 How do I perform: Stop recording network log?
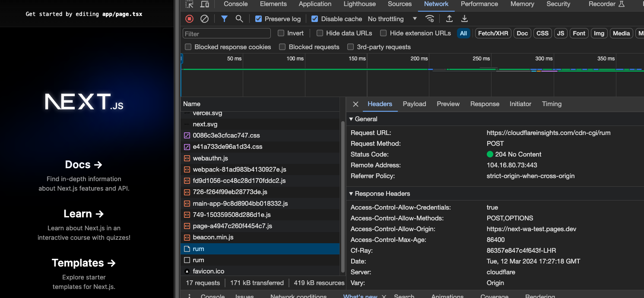[x=189, y=19]
